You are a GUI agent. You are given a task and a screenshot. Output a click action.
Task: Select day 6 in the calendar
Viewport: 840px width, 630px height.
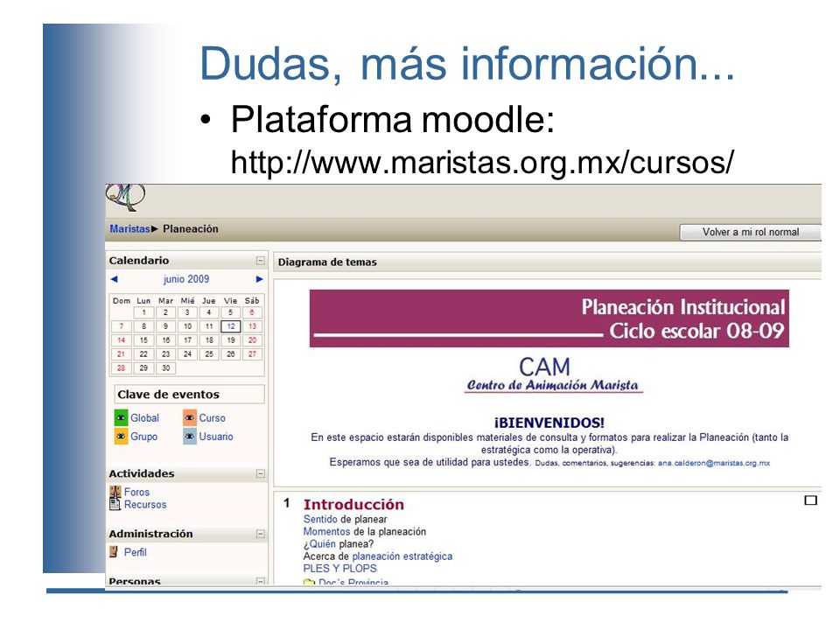pos(252,312)
